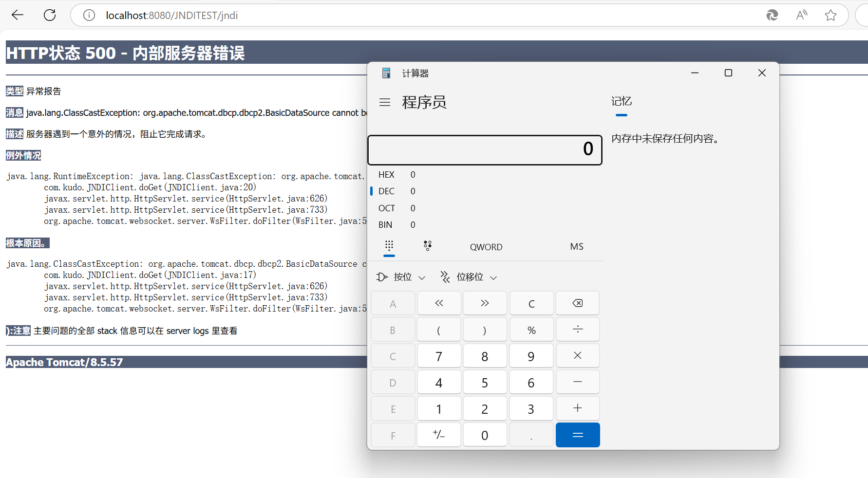The width and height of the screenshot is (868, 478).
Task: Store value with MS memory button
Action: pyautogui.click(x=577, y=246)
